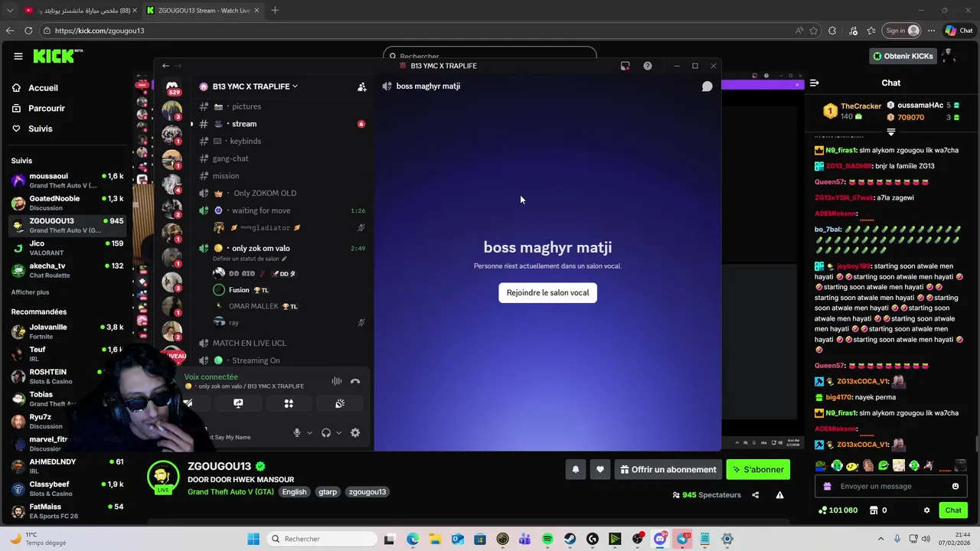Click Offrir un abonnement button

point(669,470)
